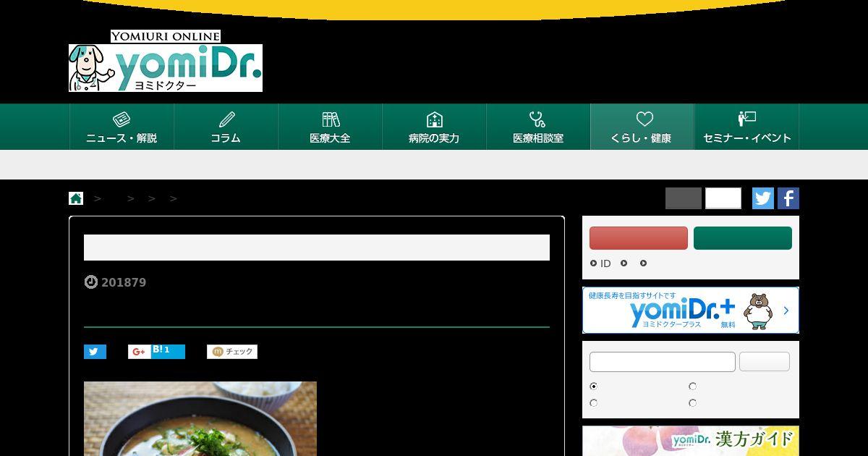Screen dimensions: 868x456
Task: Click the mixi チェック button
Action: 232,352
